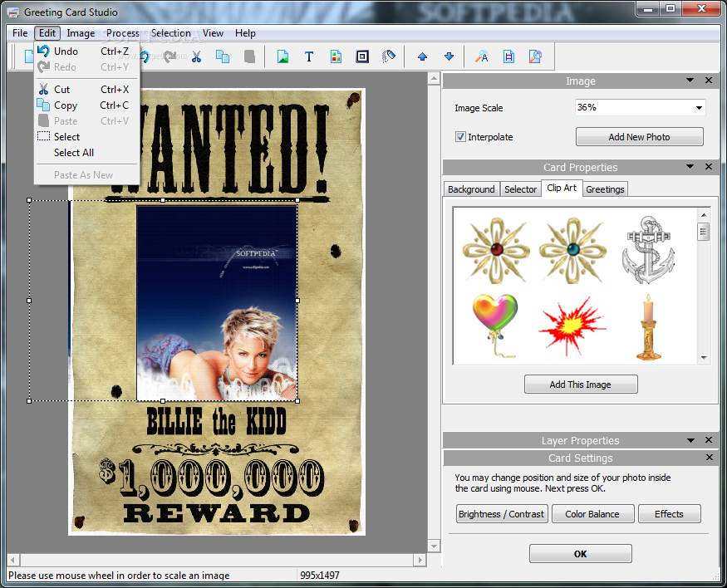Open the Help menu
The width and height of the screenshot is (727, 588).
pos(245,33)
